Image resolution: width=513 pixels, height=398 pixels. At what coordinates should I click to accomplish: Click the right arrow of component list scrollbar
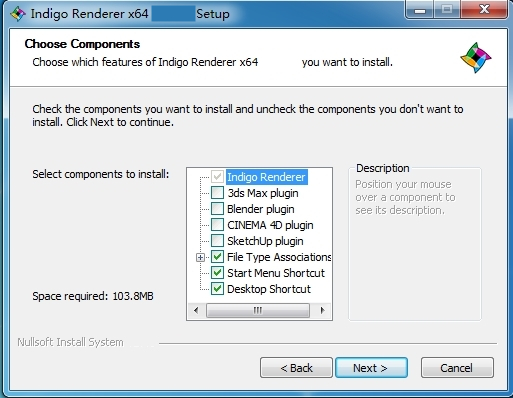pos(322,310)
